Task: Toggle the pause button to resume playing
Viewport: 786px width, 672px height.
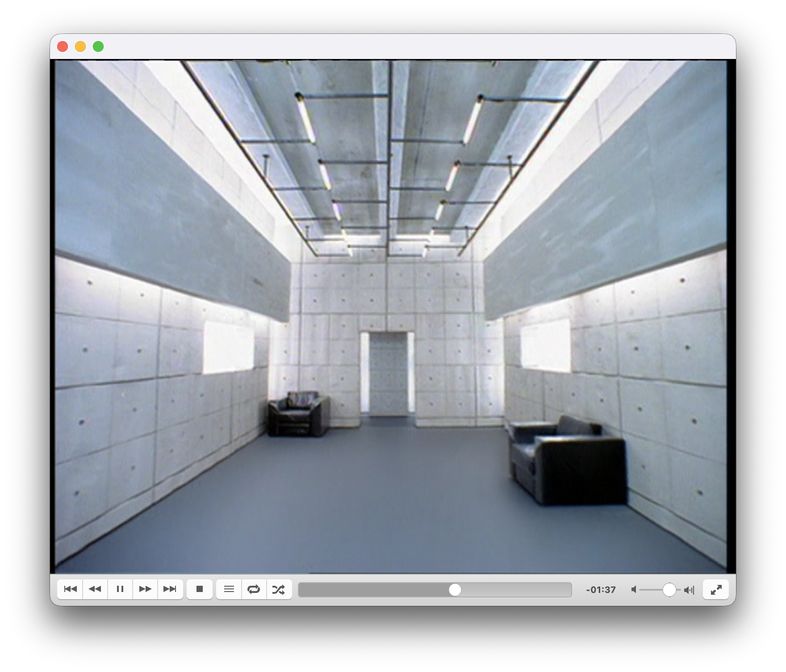Action: click(x=120, y=589)
